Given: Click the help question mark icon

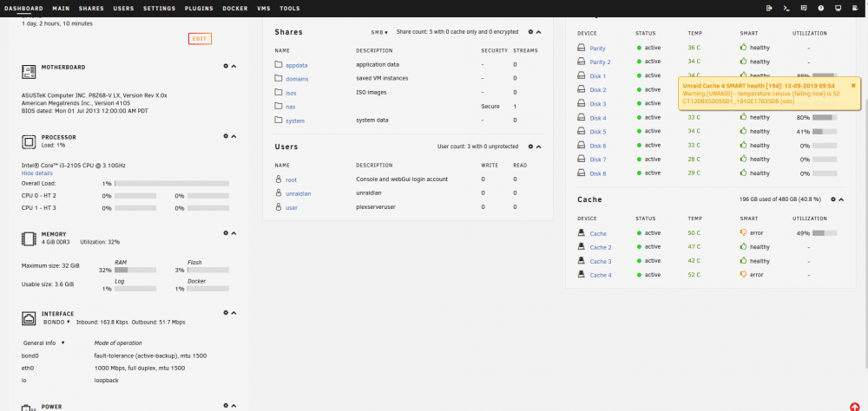Looking at the screenshot, I should click(x=820, y=9).
